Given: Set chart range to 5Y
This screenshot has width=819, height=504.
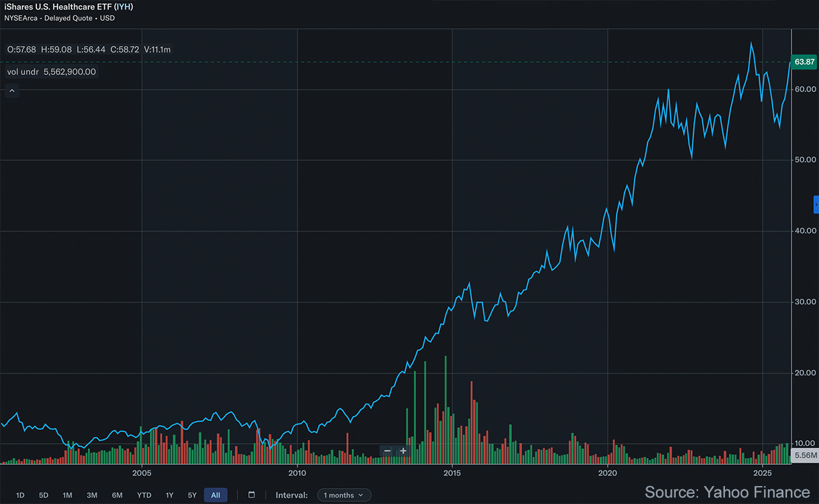Looking at the screenshot, I should click(192, 495).
